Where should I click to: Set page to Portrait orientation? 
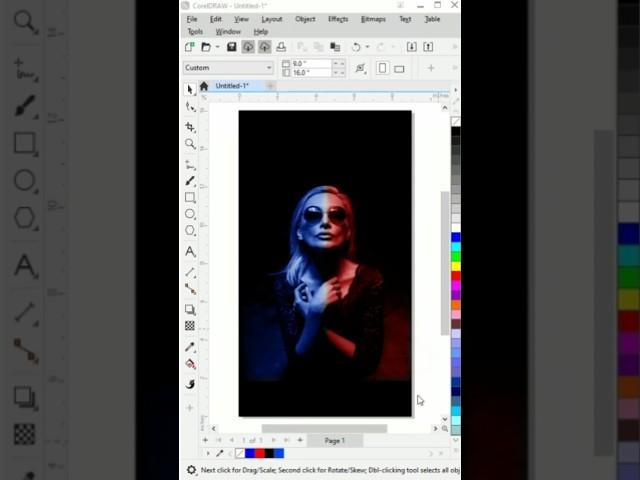tap(382, 68)
